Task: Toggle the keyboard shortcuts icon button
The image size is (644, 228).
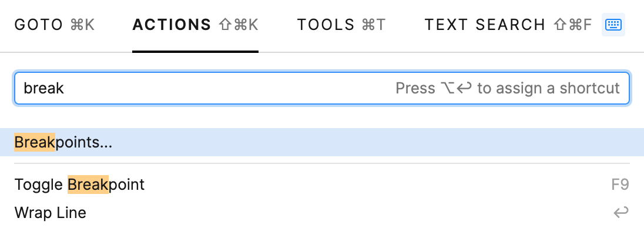Action: pos(613,25)
